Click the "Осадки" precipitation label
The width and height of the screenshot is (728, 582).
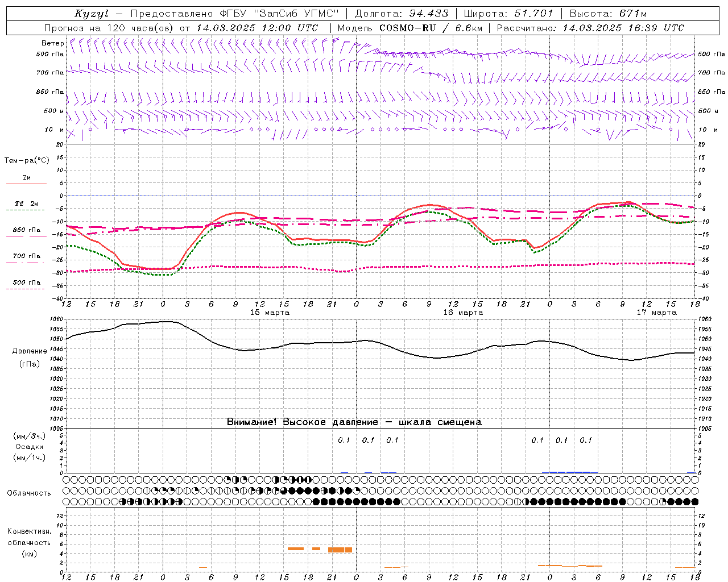pos(30,447)
